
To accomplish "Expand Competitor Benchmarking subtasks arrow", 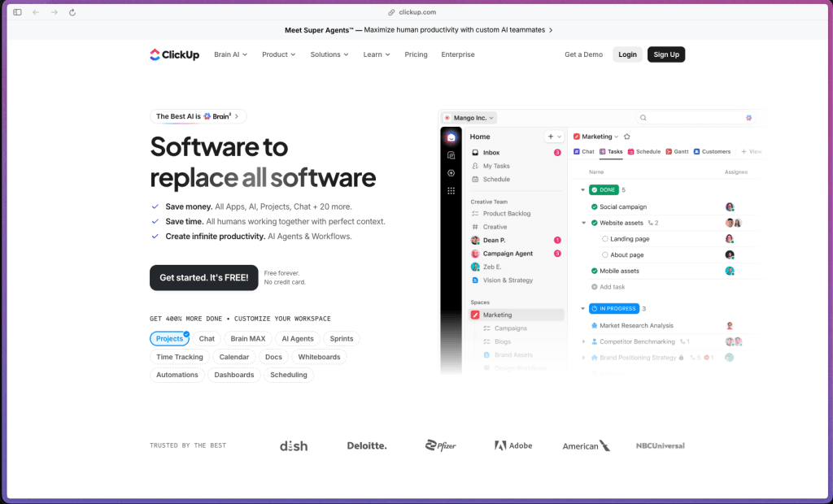I will [584, 341].
